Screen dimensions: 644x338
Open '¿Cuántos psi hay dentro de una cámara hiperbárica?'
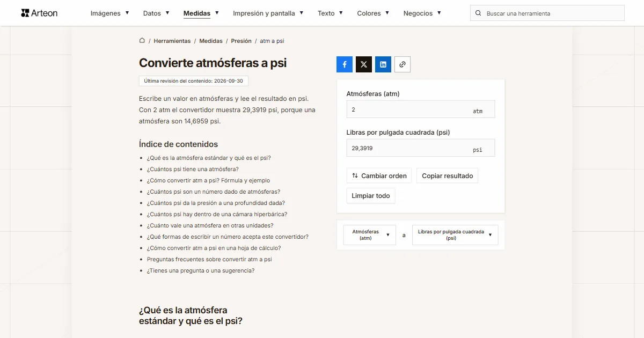coord(217,214)
